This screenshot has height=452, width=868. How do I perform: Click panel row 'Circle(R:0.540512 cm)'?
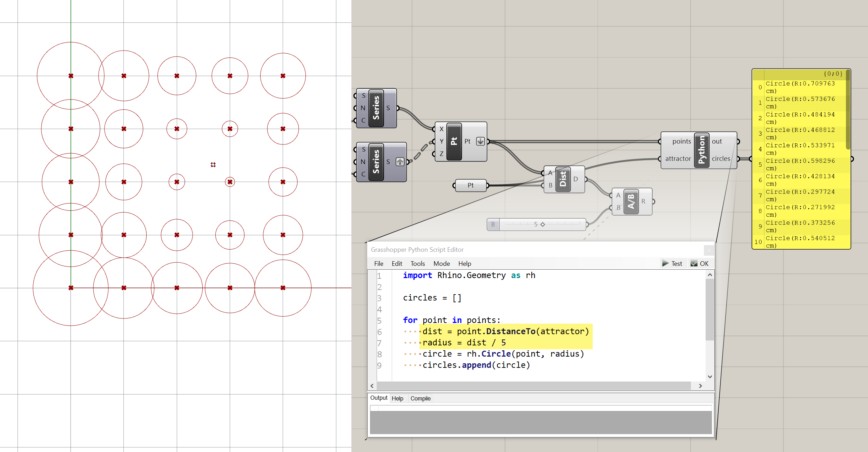tap(801, 242)
